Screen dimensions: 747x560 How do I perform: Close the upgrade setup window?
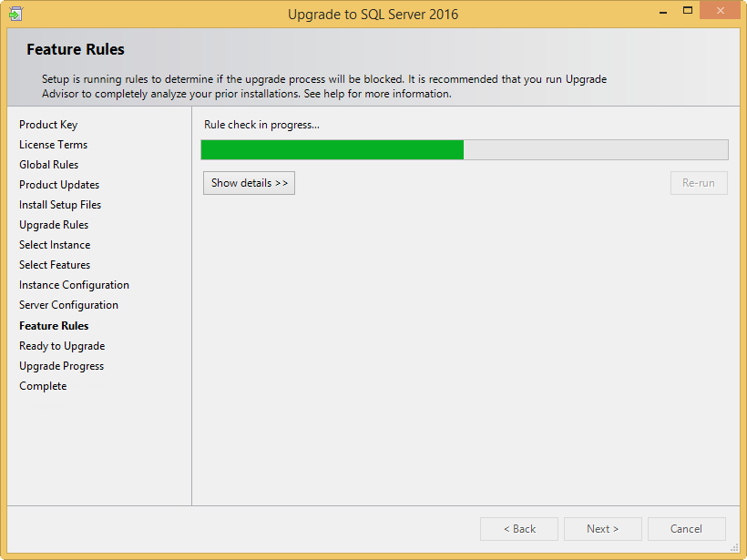[x=720, y=11]
